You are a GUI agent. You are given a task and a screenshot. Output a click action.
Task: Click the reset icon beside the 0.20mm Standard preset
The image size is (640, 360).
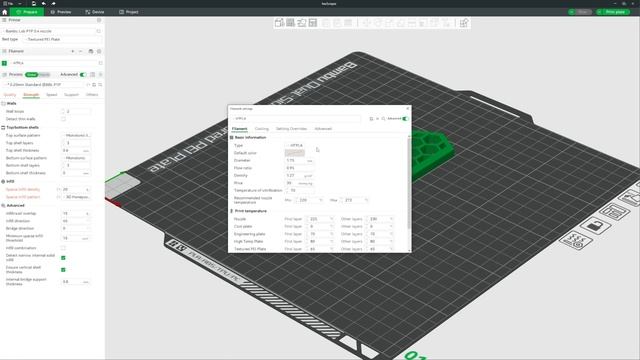tap(88, 85)
